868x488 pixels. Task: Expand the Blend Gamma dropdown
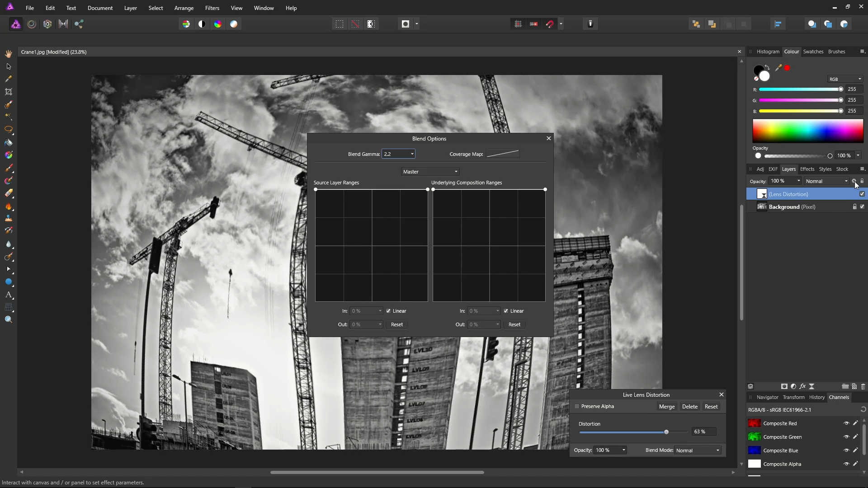[x=412, y=154]
